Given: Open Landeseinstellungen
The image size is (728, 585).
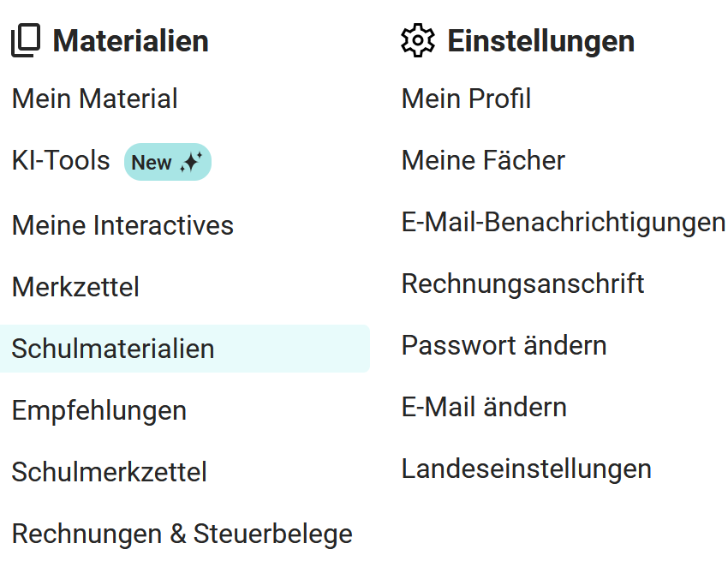Looking at the screenshot, I should coord(526,469).
